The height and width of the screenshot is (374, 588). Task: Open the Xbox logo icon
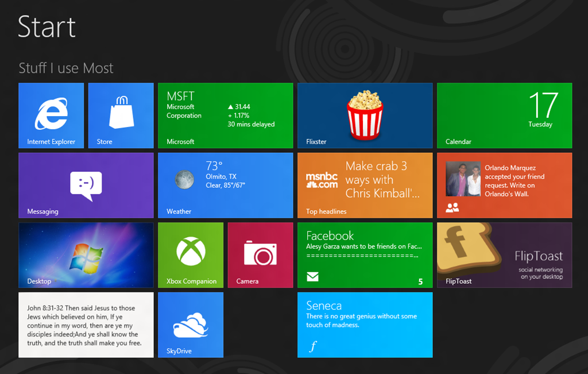[x=191, y=251]
